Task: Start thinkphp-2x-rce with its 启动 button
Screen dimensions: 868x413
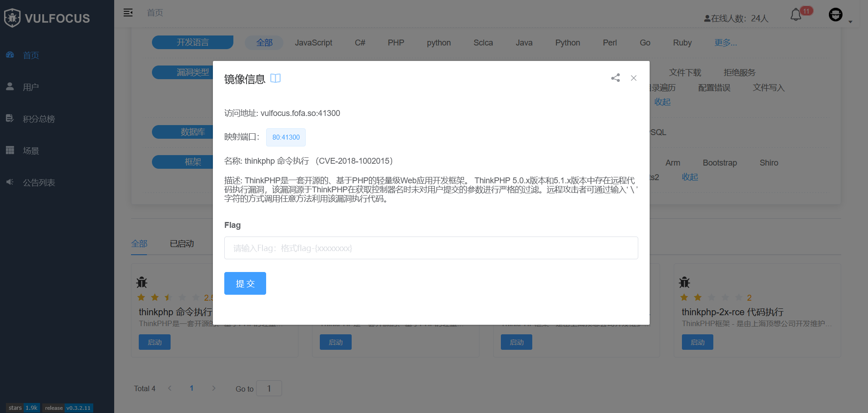Action: click(697, 342)
